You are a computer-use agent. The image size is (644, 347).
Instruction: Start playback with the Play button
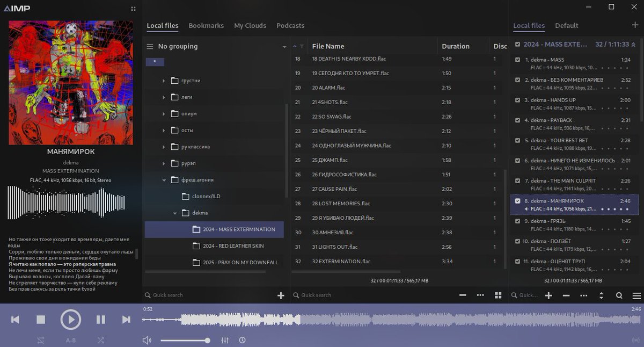[x=70, y=320]
